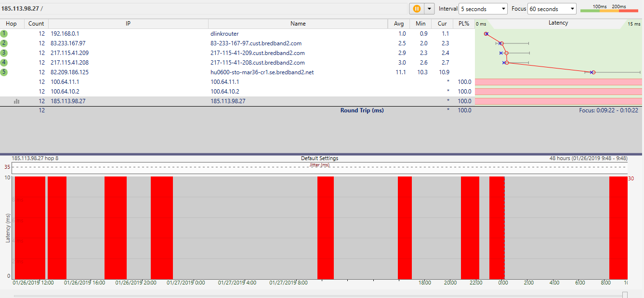Open the Interval dropdown showing 5 seconds

tap(483, 9)
